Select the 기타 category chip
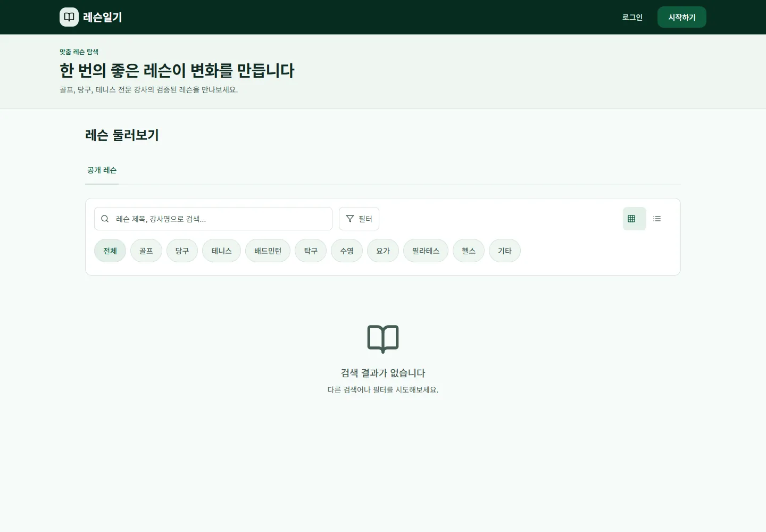766x532 pixels. point(505,251)
